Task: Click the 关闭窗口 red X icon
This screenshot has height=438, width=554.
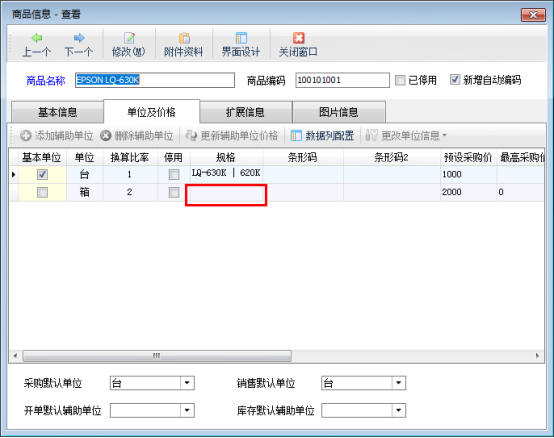Action: coord(299,38)
